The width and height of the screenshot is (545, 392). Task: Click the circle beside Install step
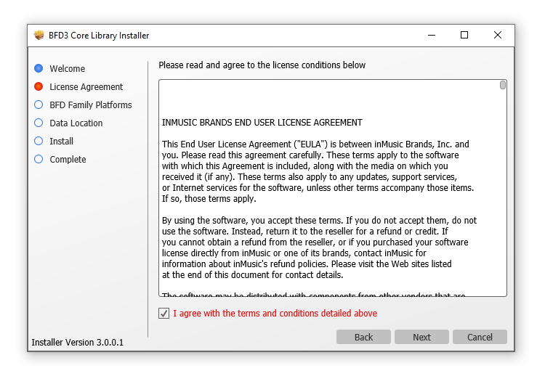(39, 141)
